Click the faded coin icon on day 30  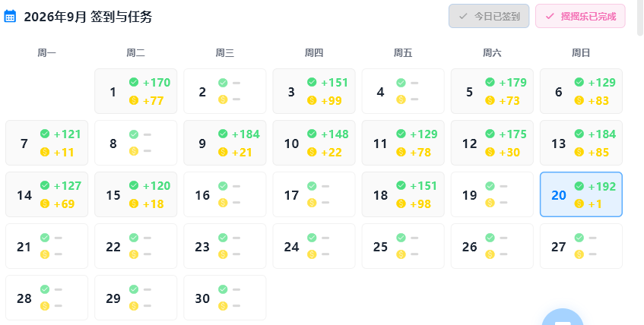(223, 306)
